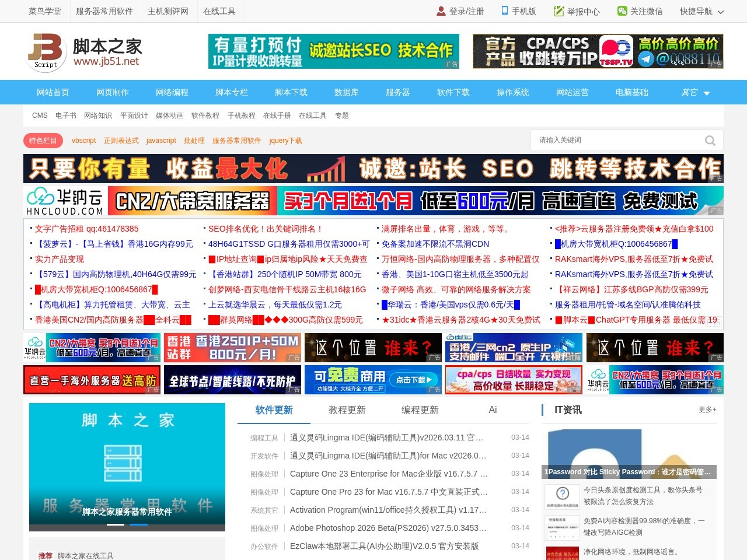Open the 1Password vs Sticky Password article image
Viewport: 747px width, 560px height.
(x=629, y=454)
